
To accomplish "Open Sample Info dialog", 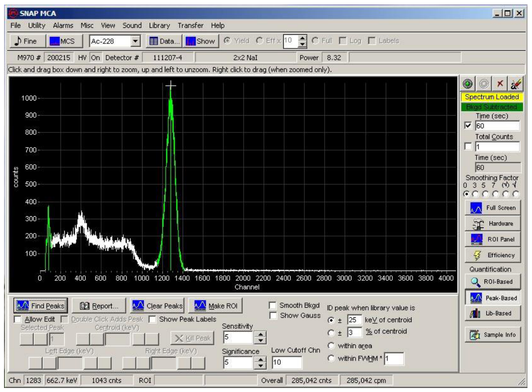I will click(x=493, y=335).
